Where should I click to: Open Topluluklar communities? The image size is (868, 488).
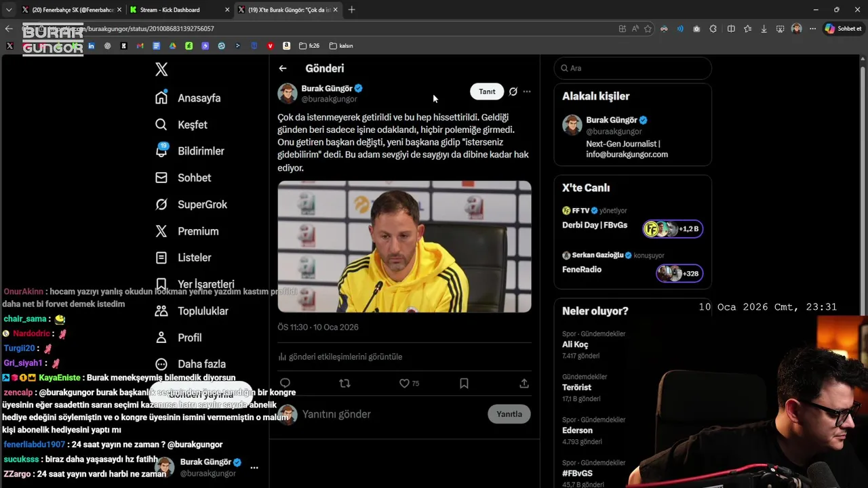point(192,311)
